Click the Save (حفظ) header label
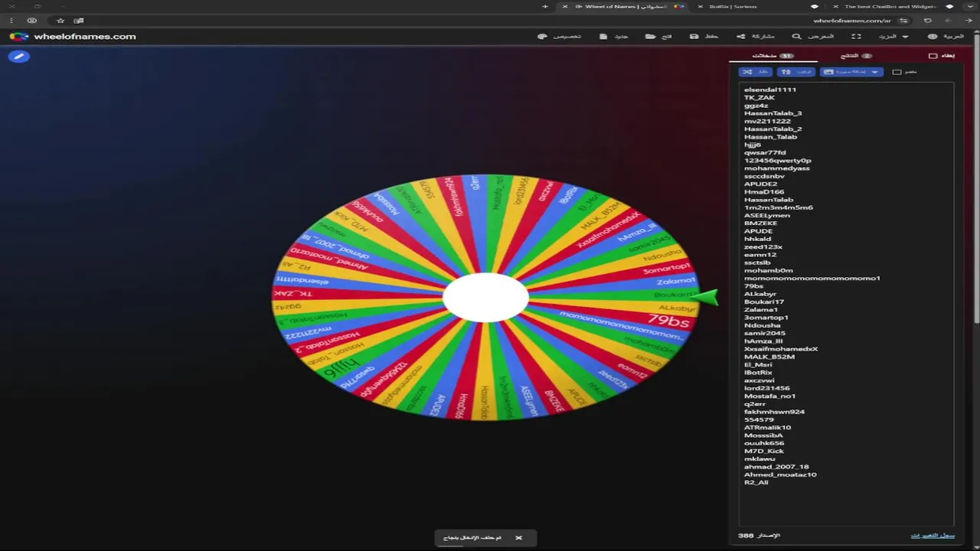Screen dimensions: 980x551 pos(712,36)
